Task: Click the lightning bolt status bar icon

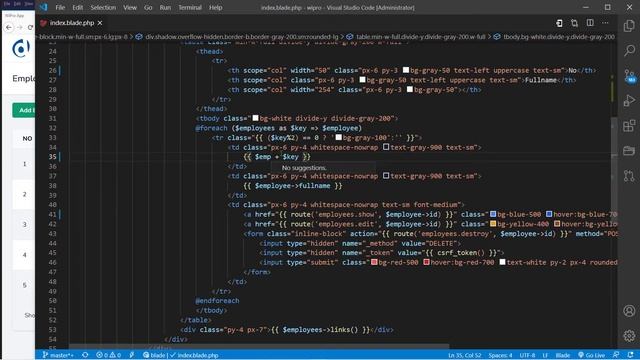Action: pyautogui.click(x=132, y=355)
